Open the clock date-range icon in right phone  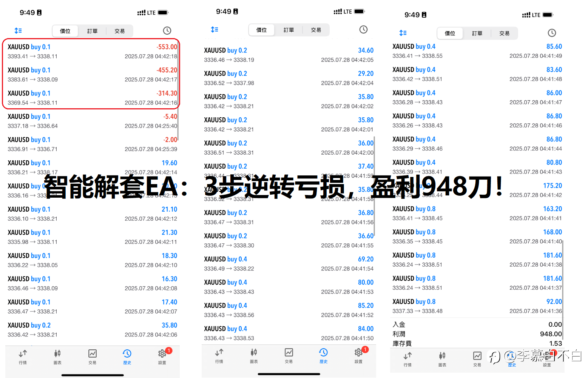pos(552,33)
